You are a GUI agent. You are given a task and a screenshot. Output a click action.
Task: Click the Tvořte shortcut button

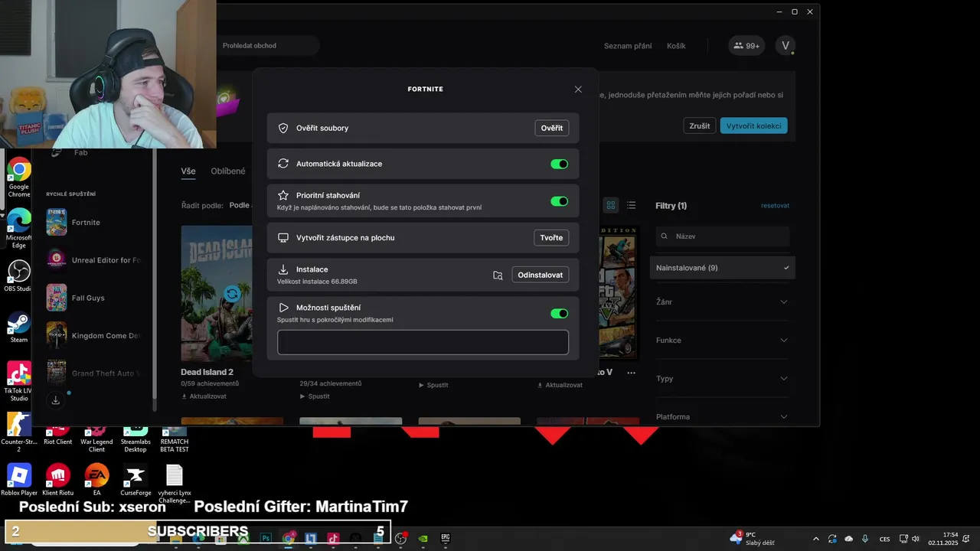(551, 238)
